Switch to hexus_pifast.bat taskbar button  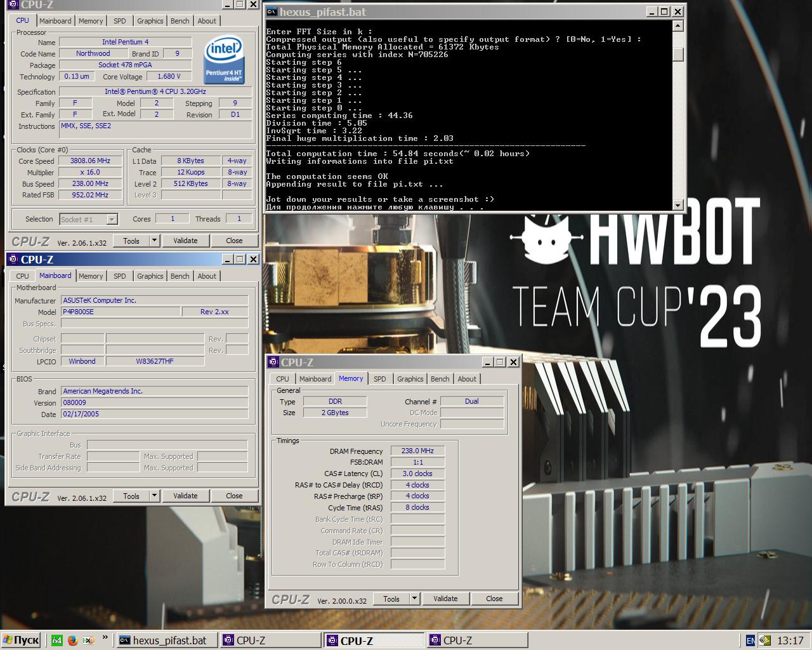167,640
